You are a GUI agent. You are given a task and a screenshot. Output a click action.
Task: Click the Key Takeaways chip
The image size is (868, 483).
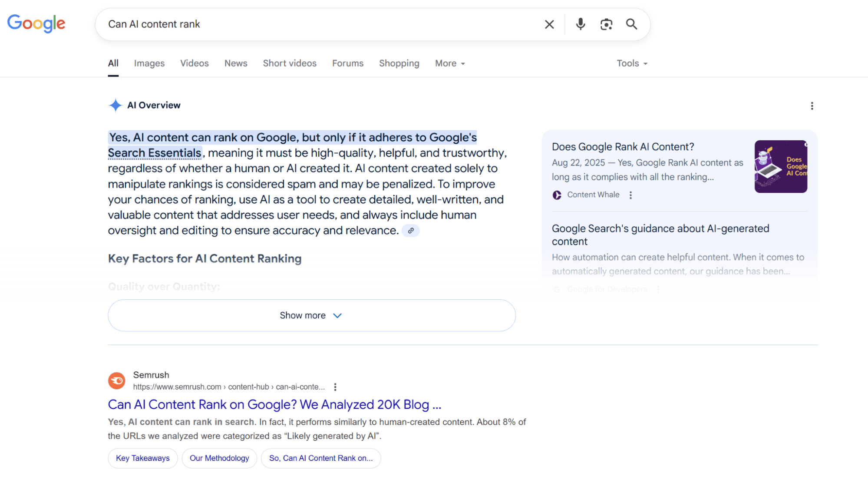click(x=142, y=458)
